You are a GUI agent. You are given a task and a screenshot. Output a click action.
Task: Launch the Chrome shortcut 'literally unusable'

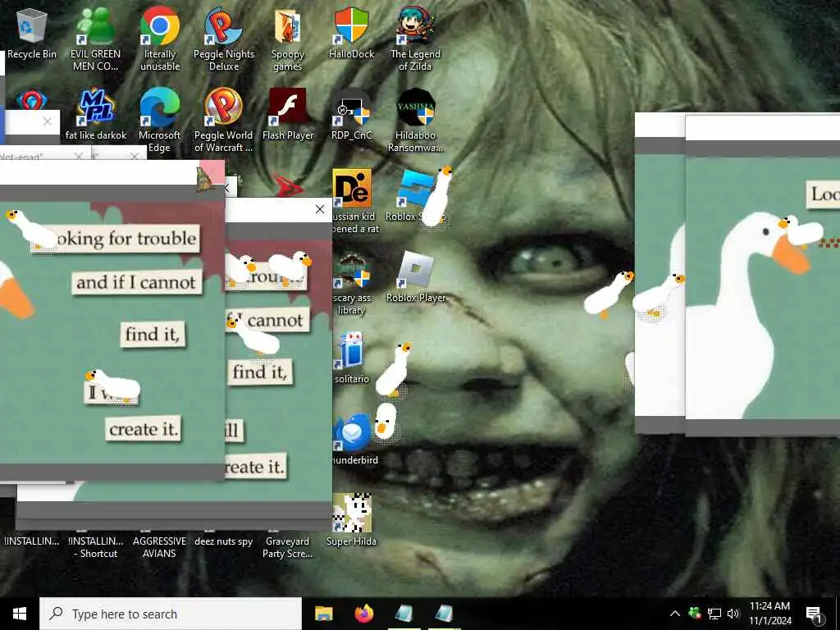160,39
